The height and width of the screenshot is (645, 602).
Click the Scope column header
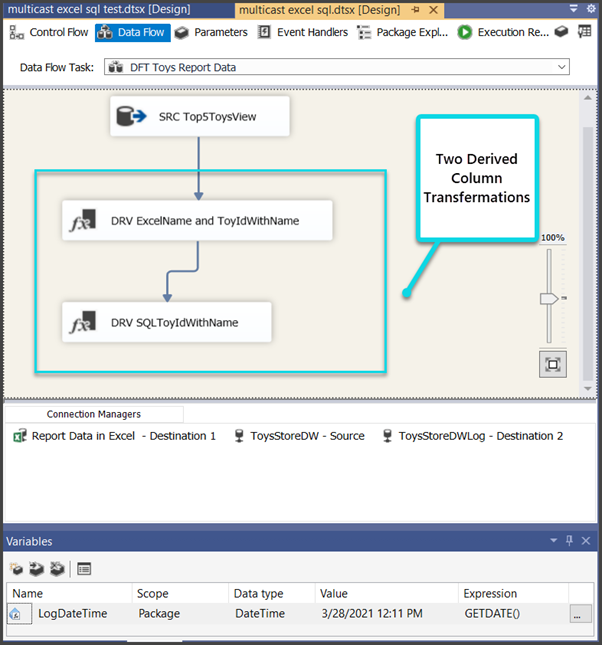[x=180, y=593]
